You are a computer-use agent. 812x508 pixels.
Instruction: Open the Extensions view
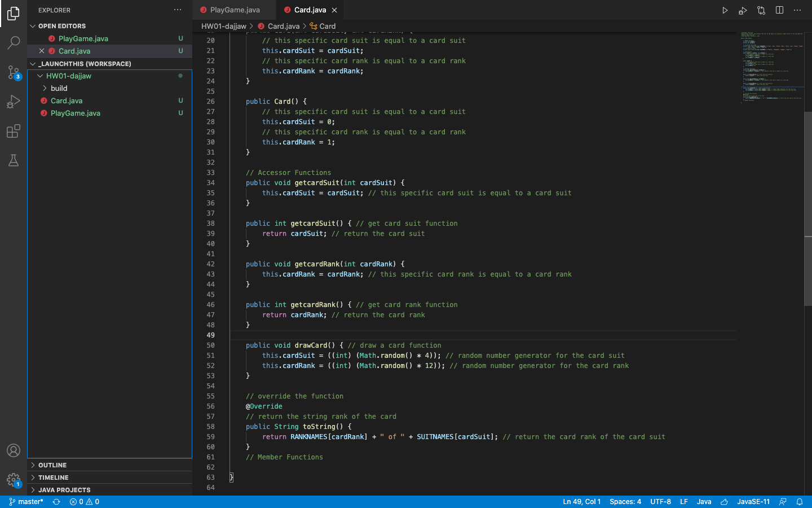click(x=14, y=131)
